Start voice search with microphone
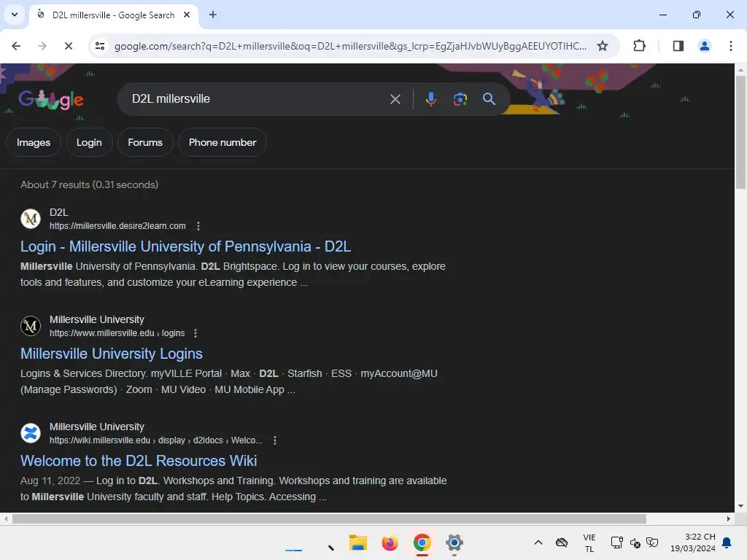 (x=430, y=99)
